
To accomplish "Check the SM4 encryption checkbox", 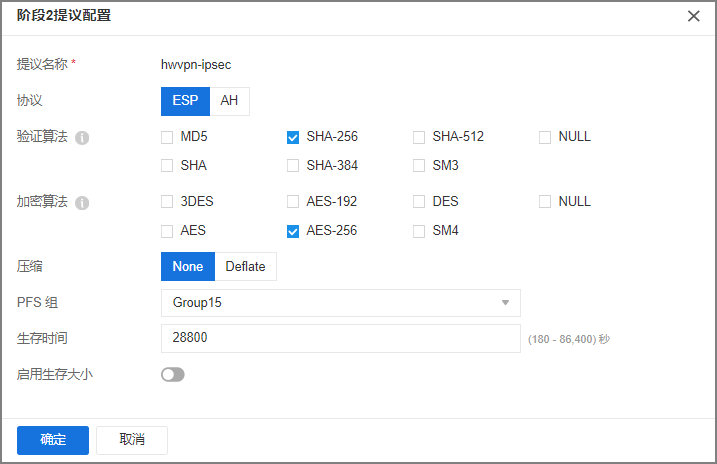I will coord(419,231).
